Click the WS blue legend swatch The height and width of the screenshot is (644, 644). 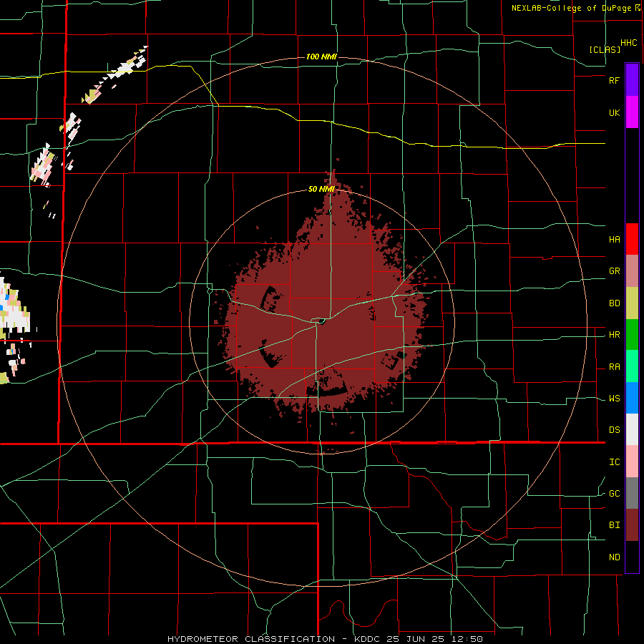632,398
